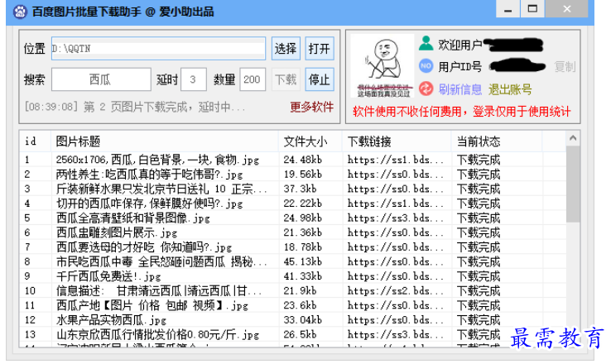
Task: Select row 两性养生:吃西瓜真的等于吃伟哥
Action: (x=293, y=174)
